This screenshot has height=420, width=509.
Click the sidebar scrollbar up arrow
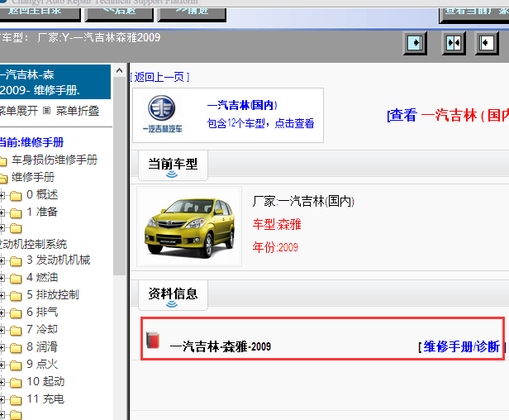pos(119,70)
